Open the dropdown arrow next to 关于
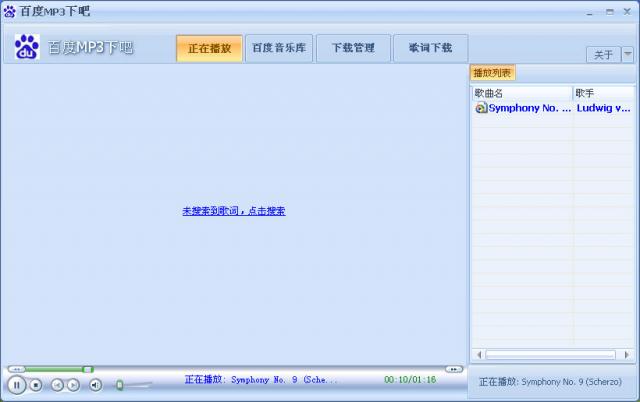Image resolution: width=640 pixels, height=402 pixels. click(628, 54)
